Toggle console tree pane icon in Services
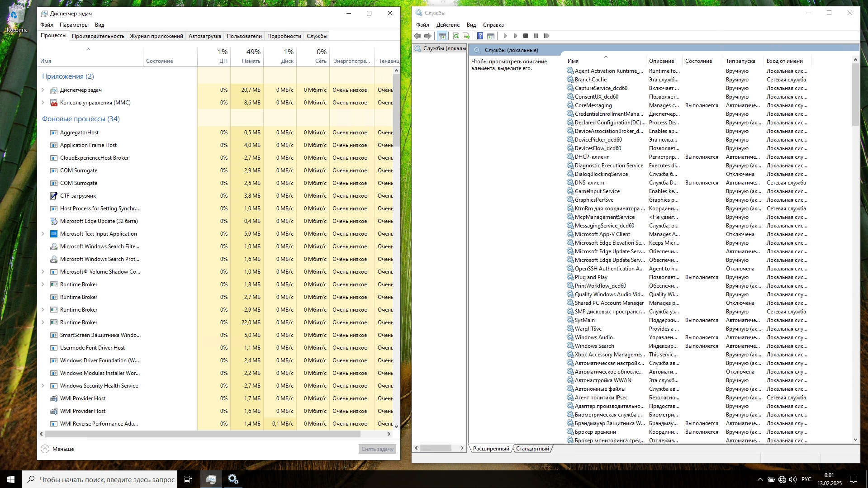Viewport: 868px width, 488px height. point(442,36)
